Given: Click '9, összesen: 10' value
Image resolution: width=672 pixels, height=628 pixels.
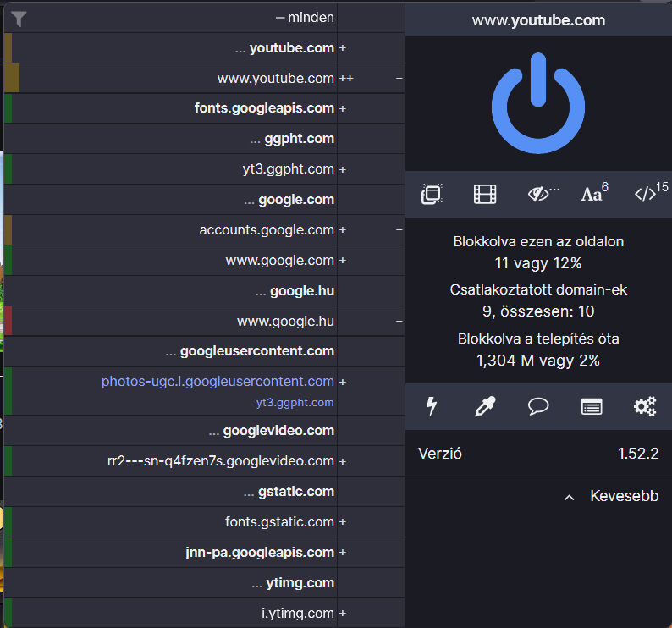Looking at the screenshot, I should click(538, 311).
